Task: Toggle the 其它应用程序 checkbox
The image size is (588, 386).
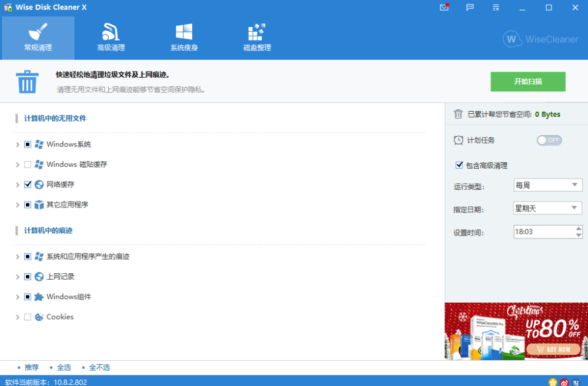Action: click(28, 204)
